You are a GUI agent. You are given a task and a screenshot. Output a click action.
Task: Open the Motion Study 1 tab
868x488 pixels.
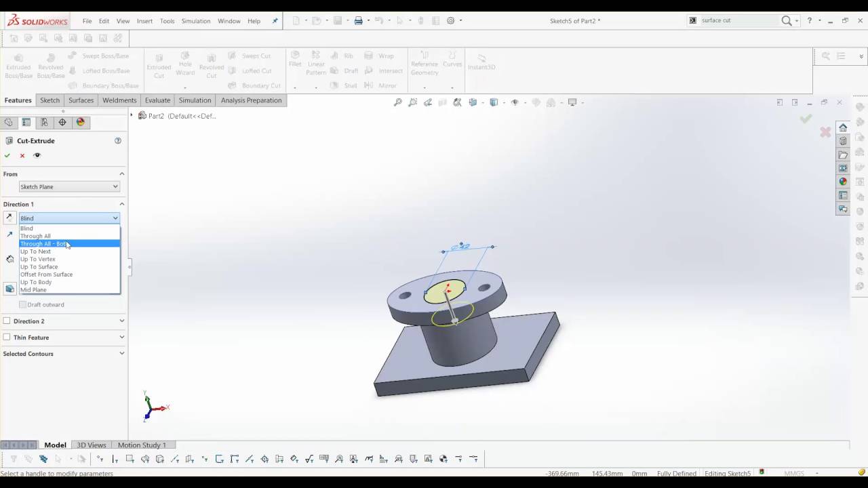[142, 445]
